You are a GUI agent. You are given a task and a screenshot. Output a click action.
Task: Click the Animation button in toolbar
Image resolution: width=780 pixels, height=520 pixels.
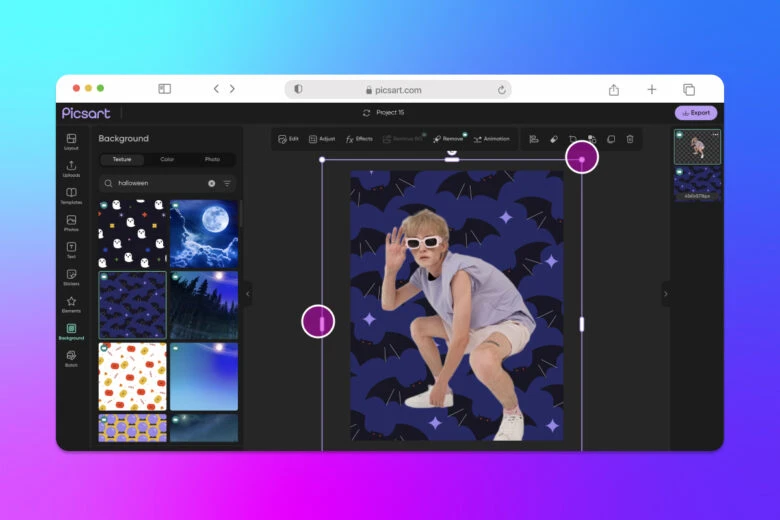[491, 139]
